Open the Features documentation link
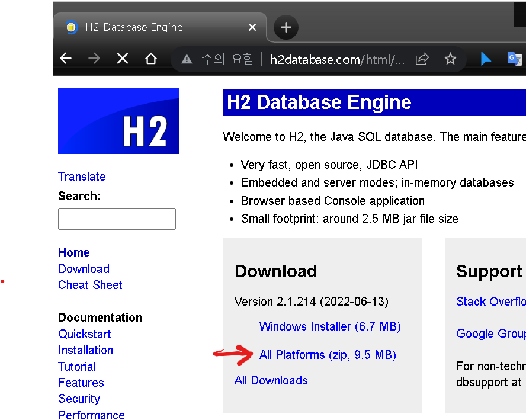 tap(81, 383)
